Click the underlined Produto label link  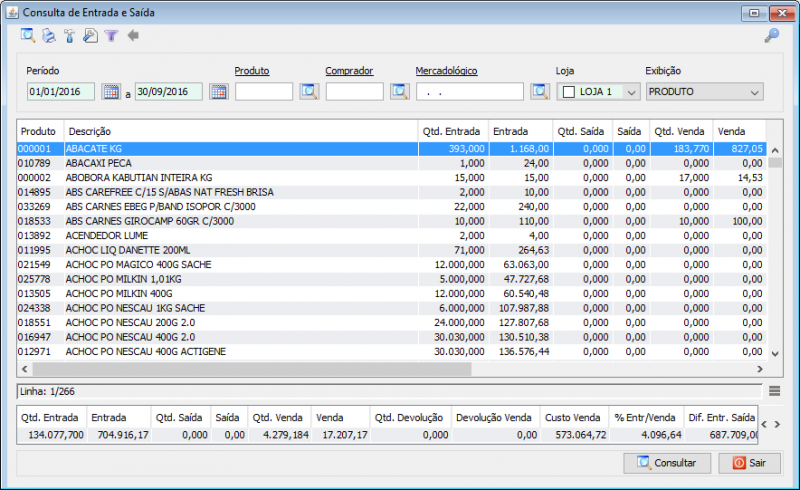[252, 71]
